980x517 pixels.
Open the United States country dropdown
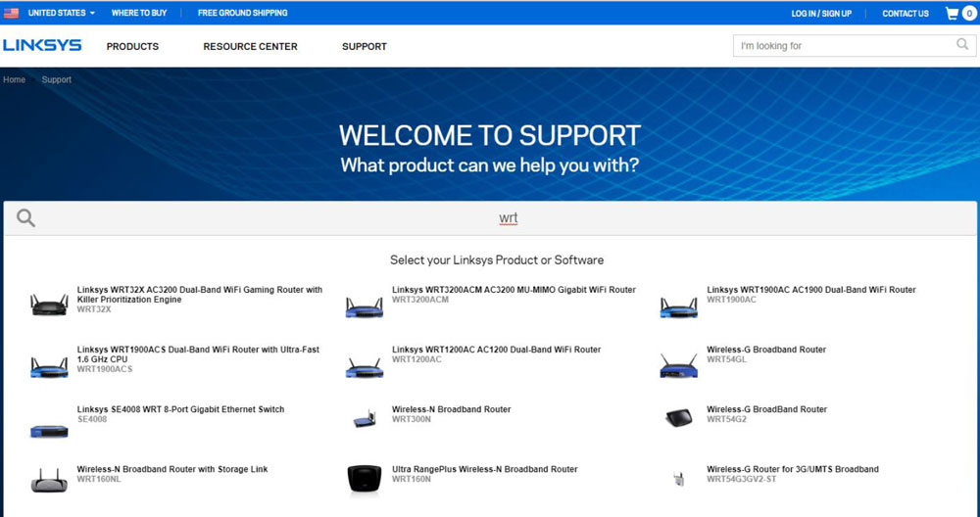pos(61,13)
